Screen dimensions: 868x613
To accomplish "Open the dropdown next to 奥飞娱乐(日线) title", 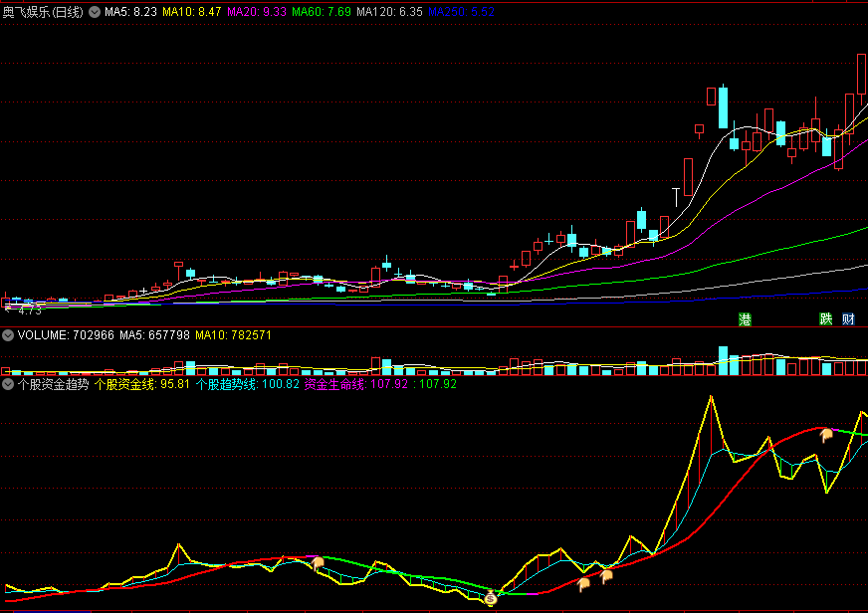I will click(x=95, y=12).
